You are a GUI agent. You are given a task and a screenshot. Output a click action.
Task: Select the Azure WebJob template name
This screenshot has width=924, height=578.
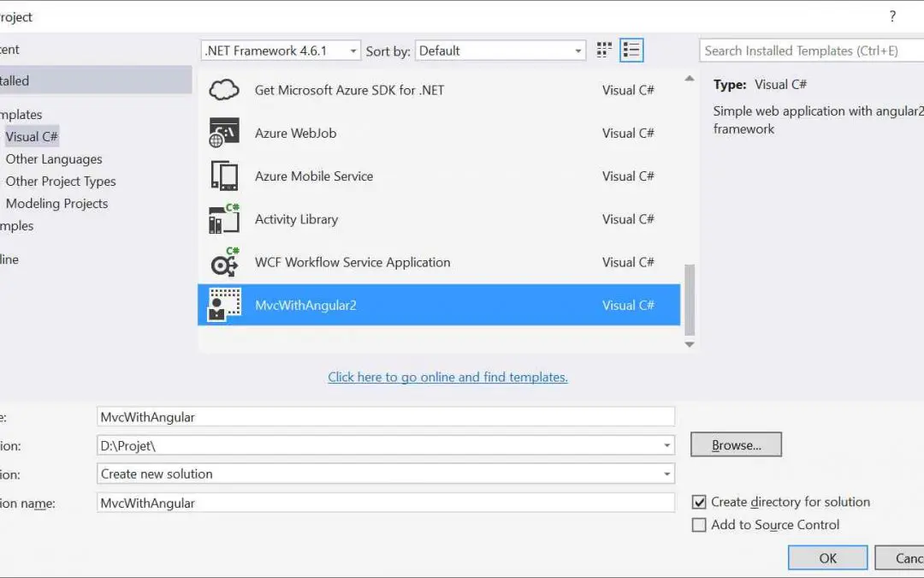tap(295, 134)
